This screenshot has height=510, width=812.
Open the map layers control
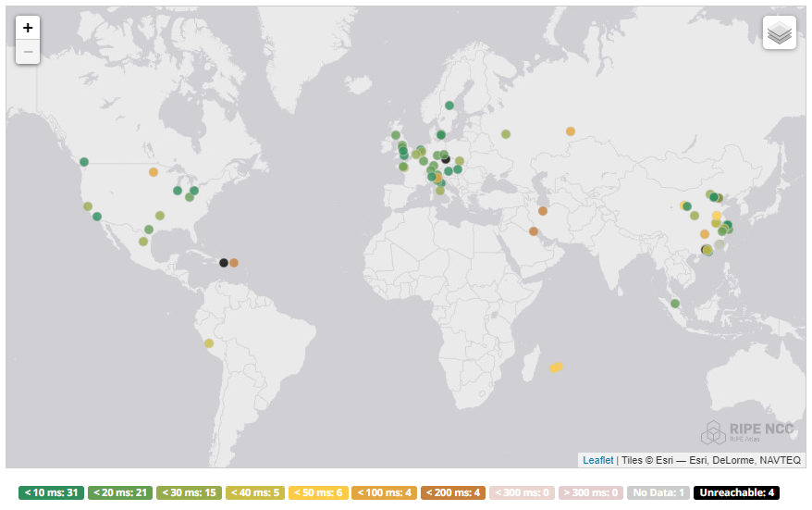pos(780,32)
